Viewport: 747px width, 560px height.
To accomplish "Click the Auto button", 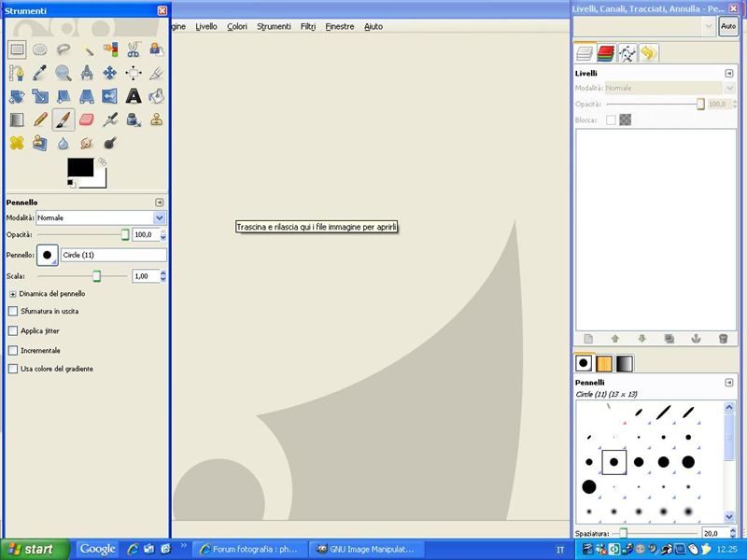I will click(728, 26).
